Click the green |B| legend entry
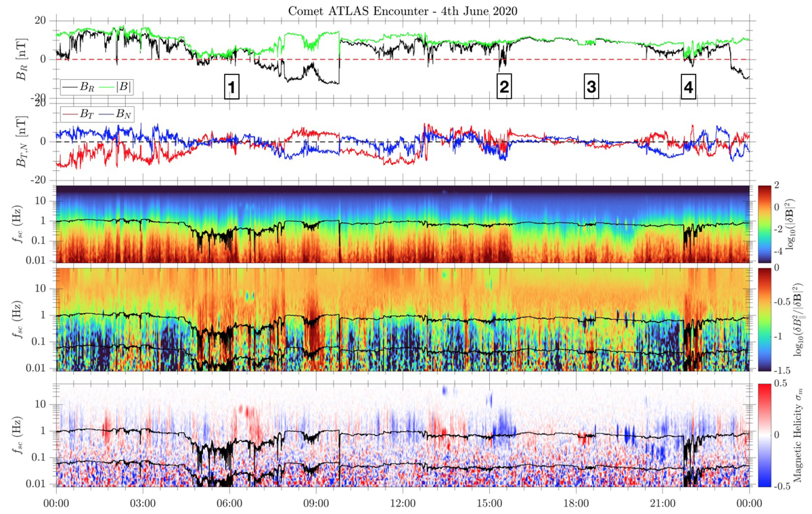The height and width of the screenshot is (514, 812). [112, 87]
